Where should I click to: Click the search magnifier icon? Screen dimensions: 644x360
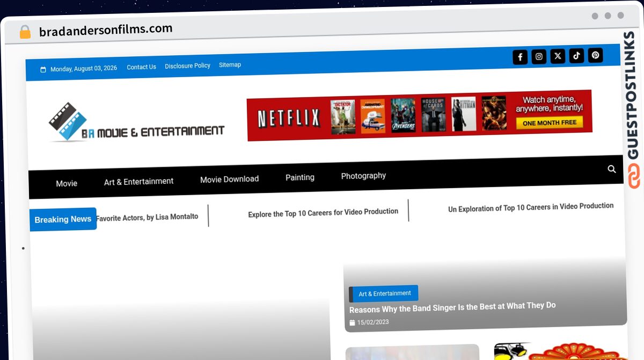[x=611, y=169]
